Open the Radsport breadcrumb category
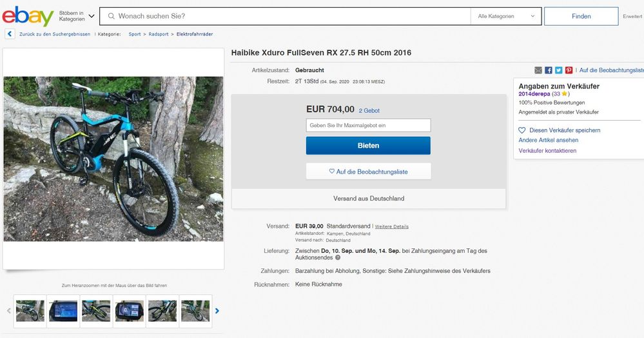Viewport: 644px width, 338px height. 158,34
